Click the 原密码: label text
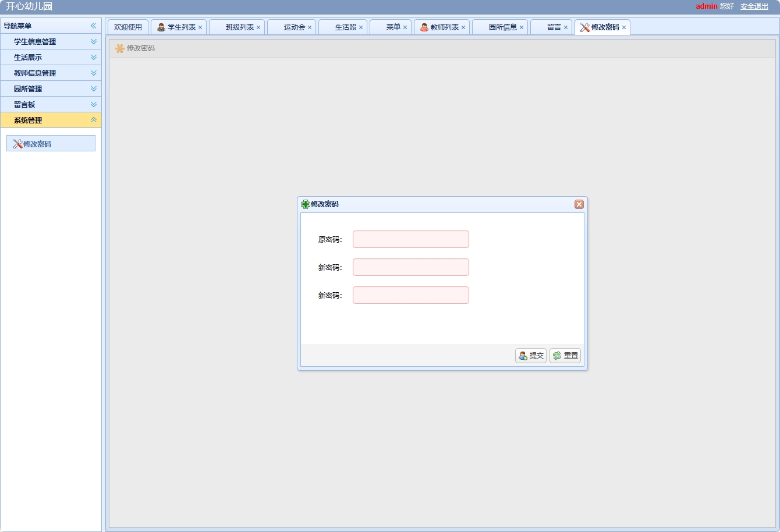 tap(330, 240)
